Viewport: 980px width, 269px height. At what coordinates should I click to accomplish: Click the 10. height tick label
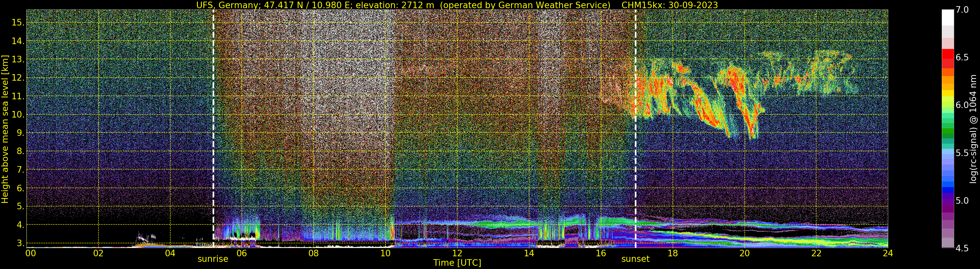click(18, 115)
